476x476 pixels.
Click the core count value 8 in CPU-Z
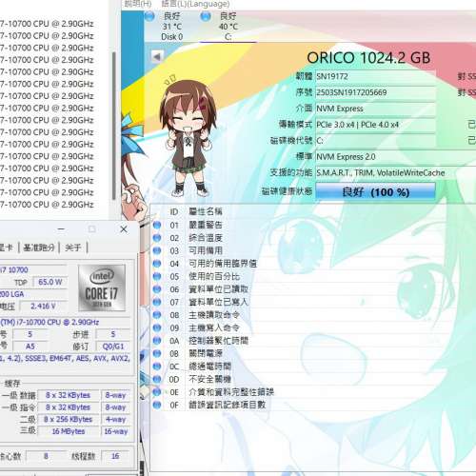46,456
